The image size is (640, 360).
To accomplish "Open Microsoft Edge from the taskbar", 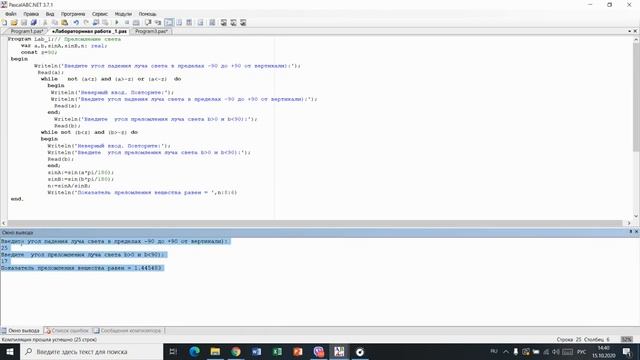I will (x=194, y=351).
